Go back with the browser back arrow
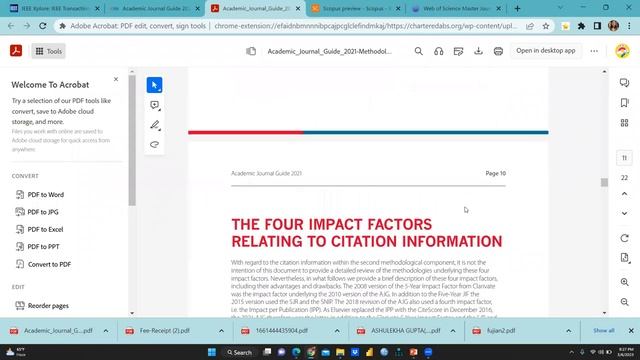 pos(11,26)
